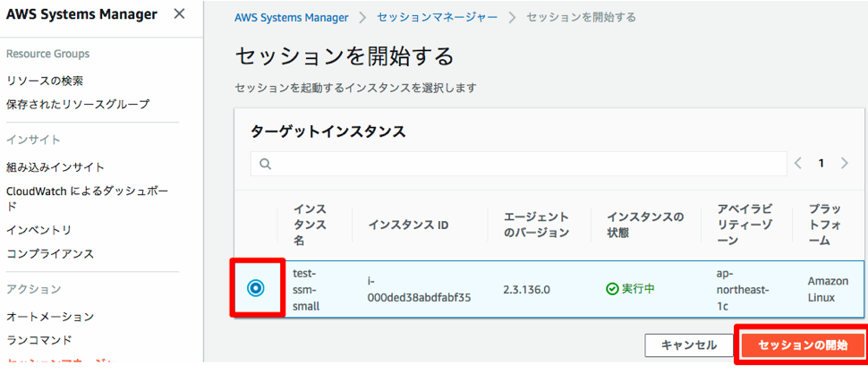Open リソースの検索 in sidebar
The image size is (868, 374).
pyautogui.click(x=45, y=81)
